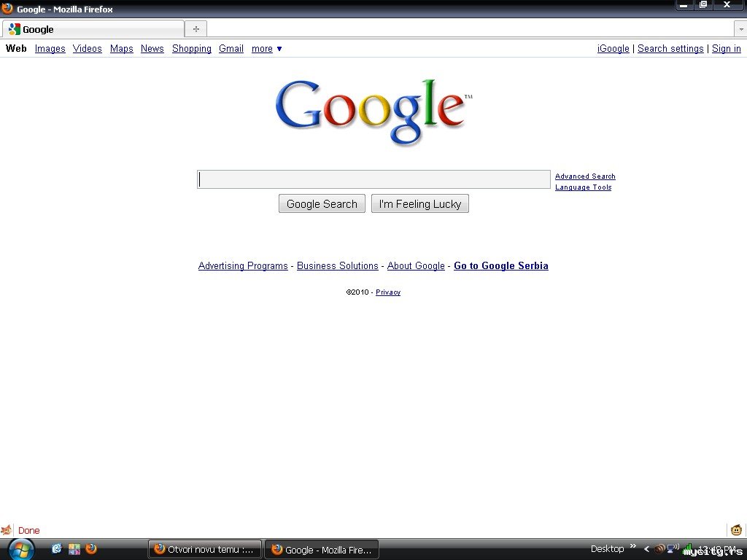Open the Advanced Search link
The image size is (747, 560).
click(585, 176)
